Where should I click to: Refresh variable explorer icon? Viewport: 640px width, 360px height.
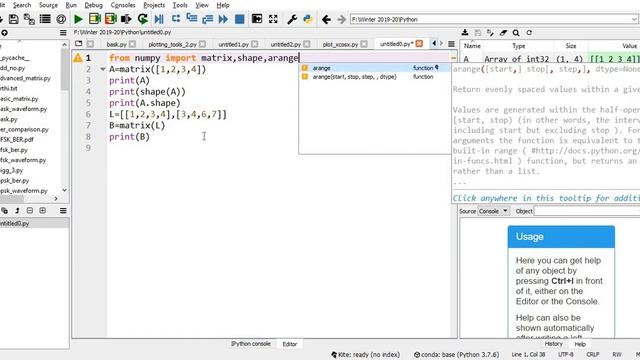click(529, 33)
